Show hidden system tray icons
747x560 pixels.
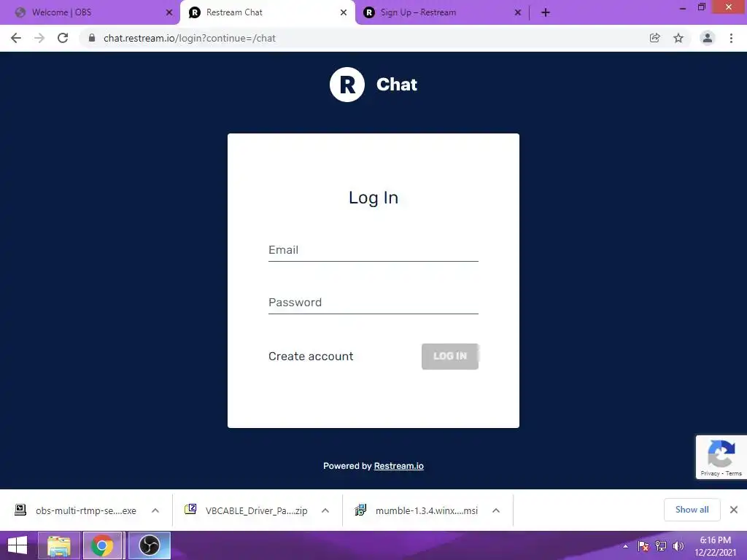625,546
